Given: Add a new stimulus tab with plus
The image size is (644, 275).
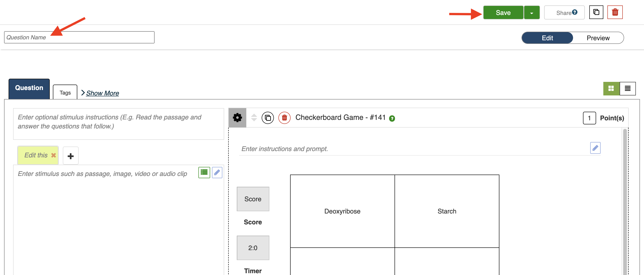Looking at the screenshot, I should tap(71, 156).
